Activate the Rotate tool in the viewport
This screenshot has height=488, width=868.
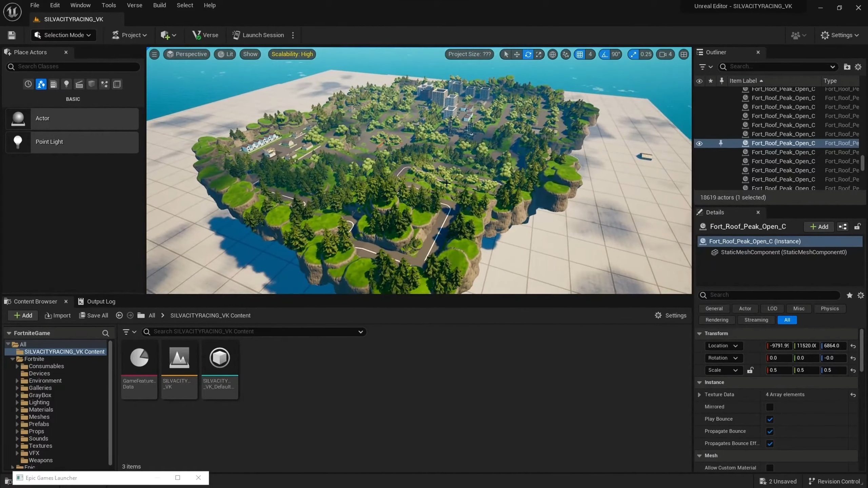(528, 54)
